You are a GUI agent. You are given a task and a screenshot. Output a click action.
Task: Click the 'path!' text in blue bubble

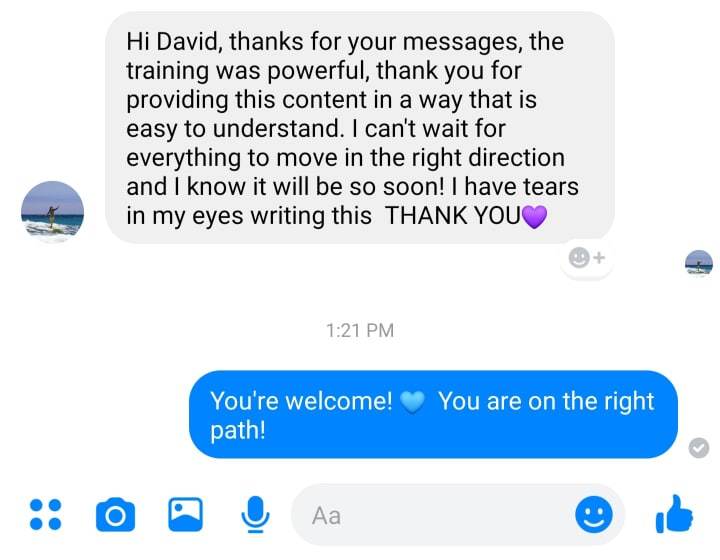pos(238,431)
